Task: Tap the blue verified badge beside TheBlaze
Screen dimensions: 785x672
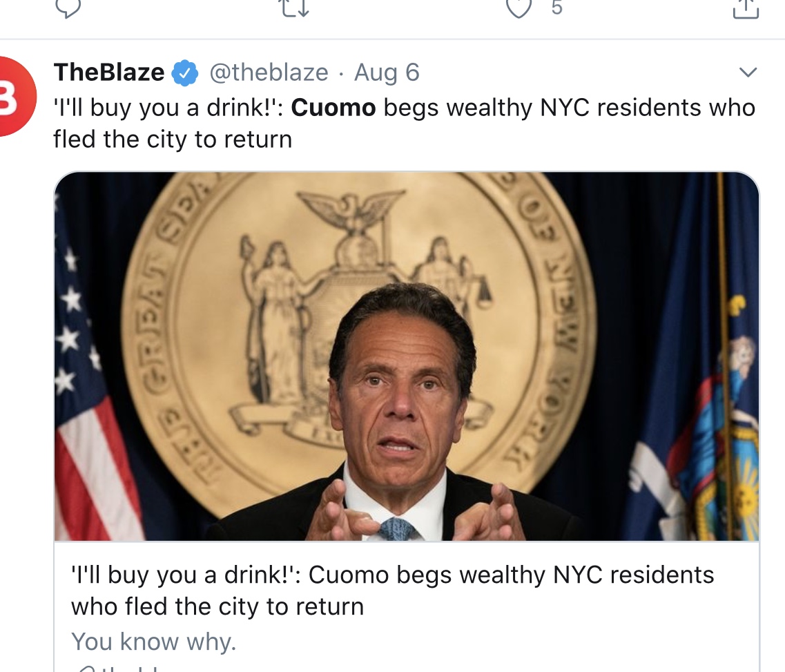Action: 185,73
